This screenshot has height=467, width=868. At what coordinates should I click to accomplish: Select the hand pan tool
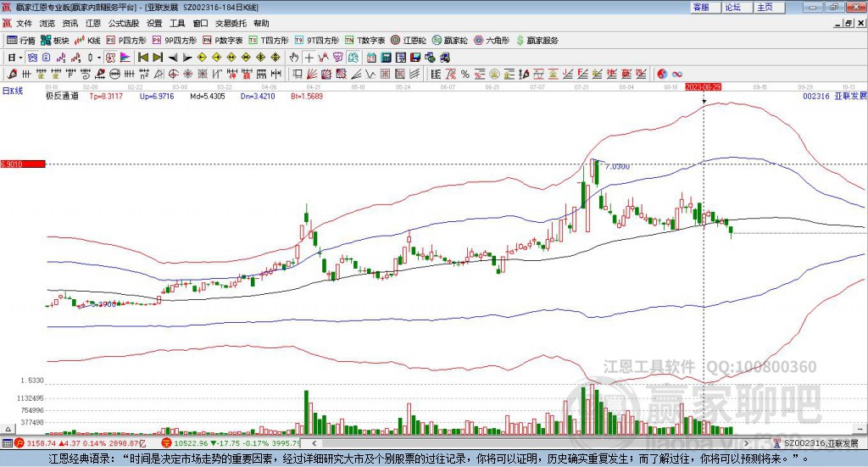(294, 58)
